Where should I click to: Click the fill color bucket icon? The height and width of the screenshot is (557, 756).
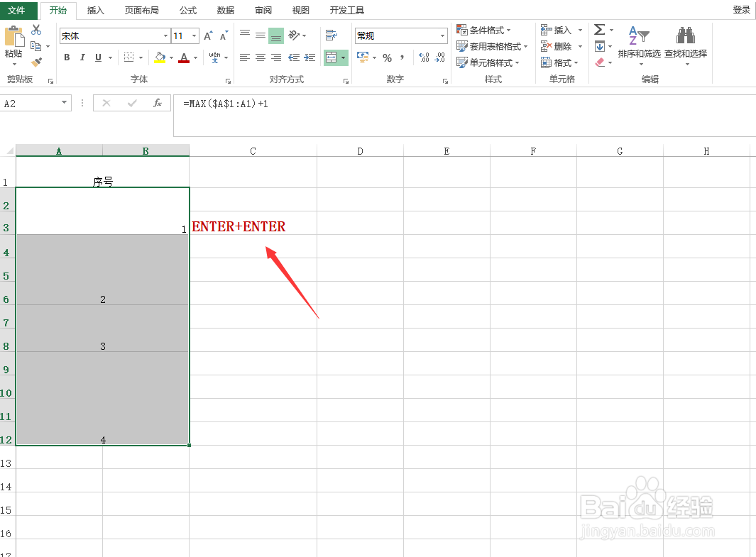[x=160, y=57]
